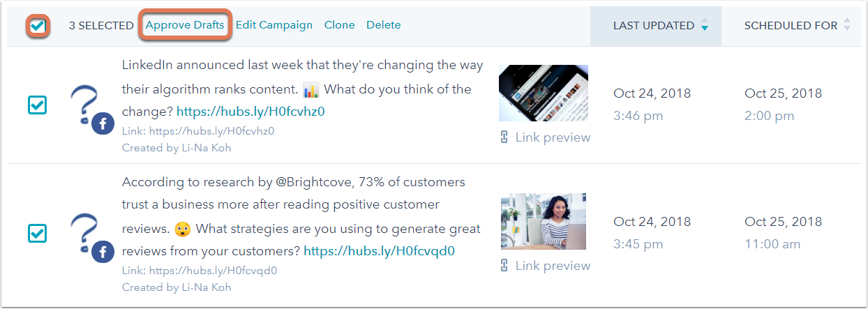Screen dimensions: 868x309
Task: Click the link preview chain icon for LinkedIn post
Action: [x=504, y=137]
